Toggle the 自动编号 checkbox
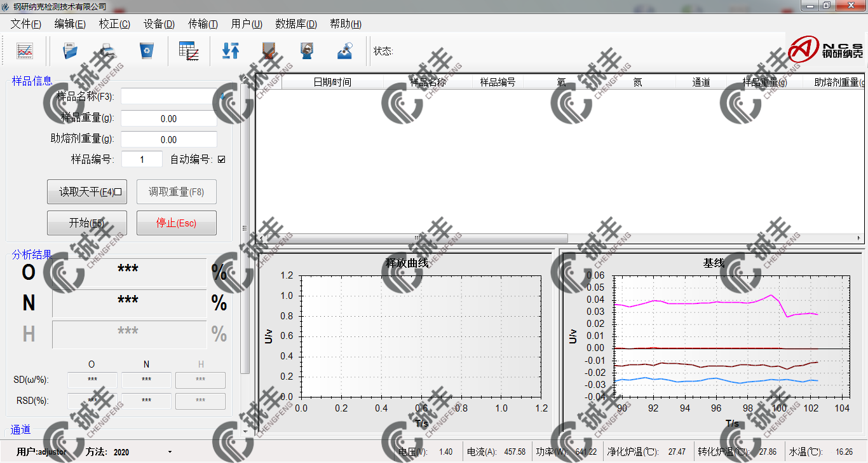This screenshot has height=463, width=868. coord(221,160)
